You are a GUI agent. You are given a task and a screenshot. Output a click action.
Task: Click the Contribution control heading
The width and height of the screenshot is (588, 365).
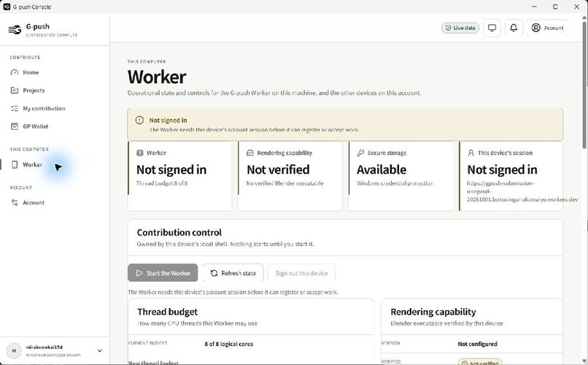[179, 233]
